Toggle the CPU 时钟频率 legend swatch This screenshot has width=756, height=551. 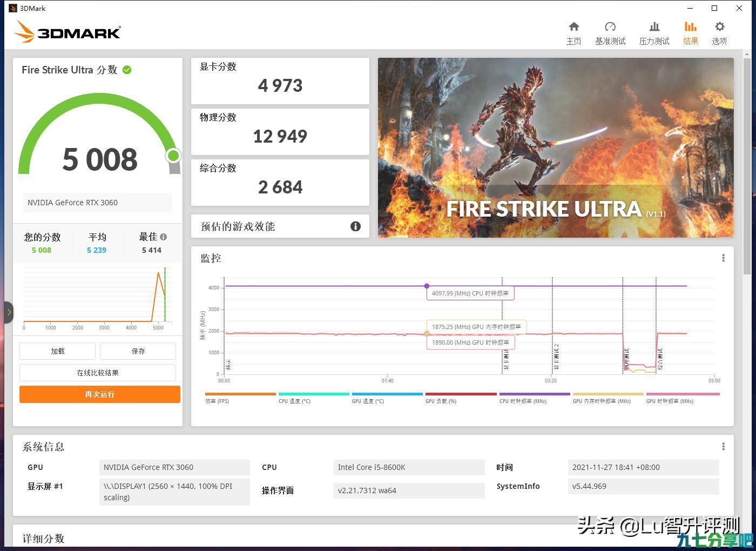[x=535, y=394]
